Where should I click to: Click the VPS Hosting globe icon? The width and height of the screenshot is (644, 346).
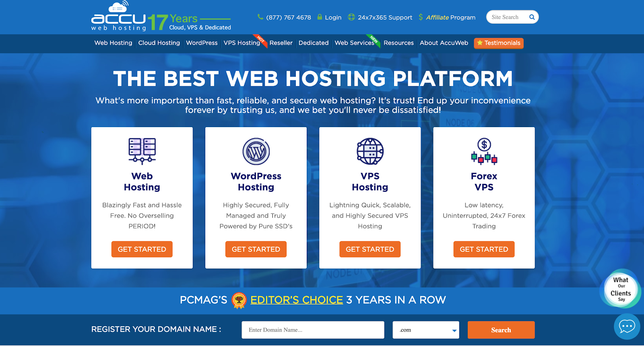coord(370,151)
